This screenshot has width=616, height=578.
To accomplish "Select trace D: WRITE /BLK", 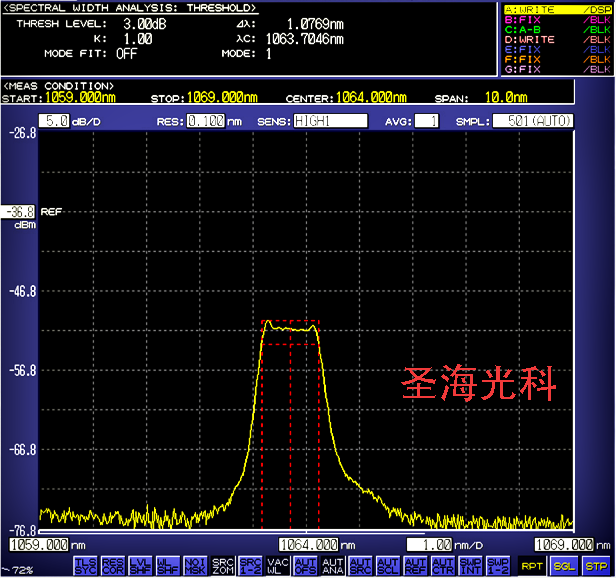I will pyautogui.click(x=558, y=40).
